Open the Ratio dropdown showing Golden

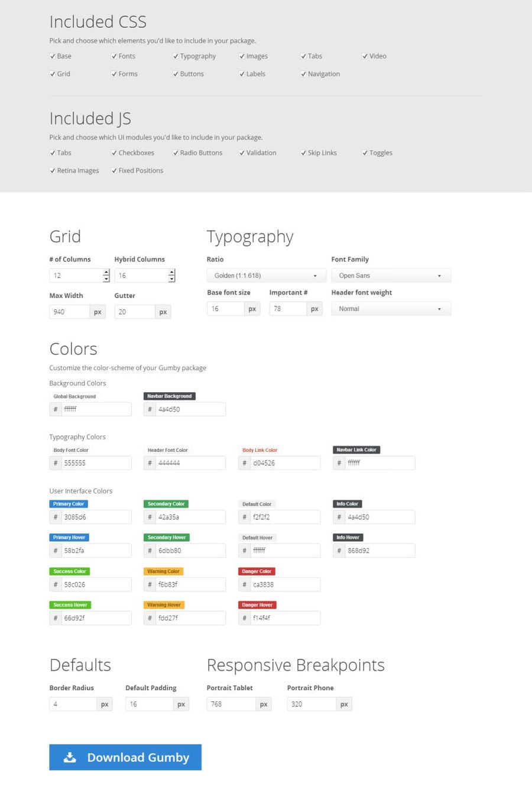[x=267, y=276]
